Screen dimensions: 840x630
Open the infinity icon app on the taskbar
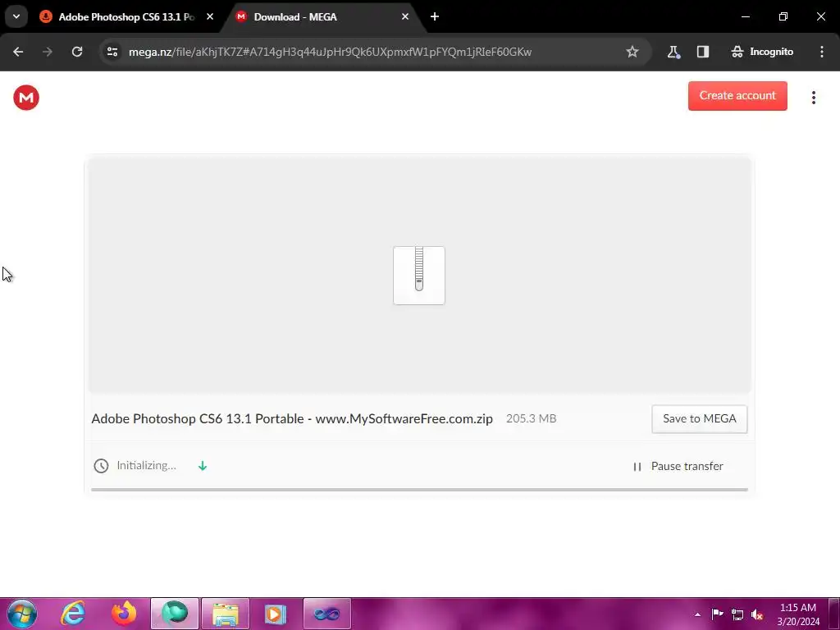point(326,614)
